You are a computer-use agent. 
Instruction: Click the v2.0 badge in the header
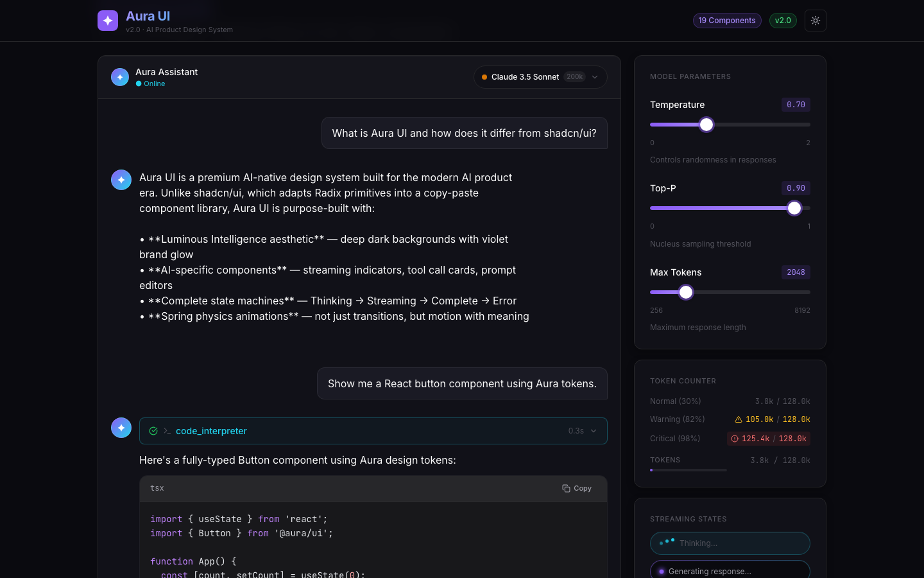coord(783,20)
